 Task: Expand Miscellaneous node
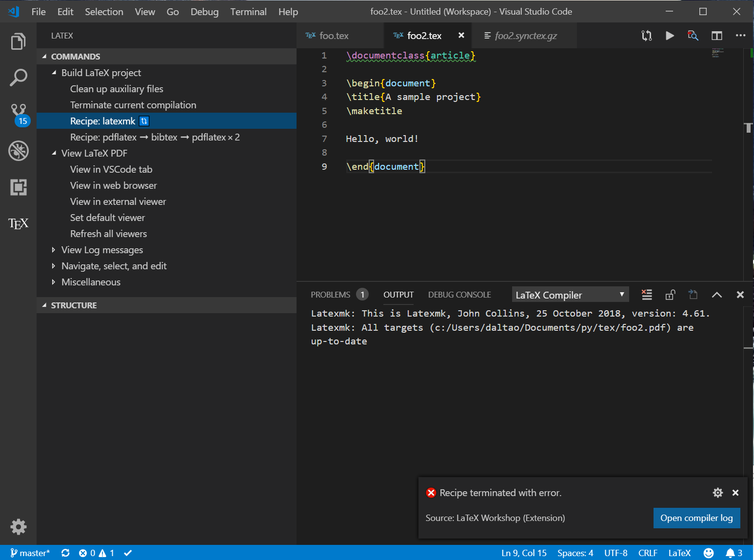coord(54,282)
